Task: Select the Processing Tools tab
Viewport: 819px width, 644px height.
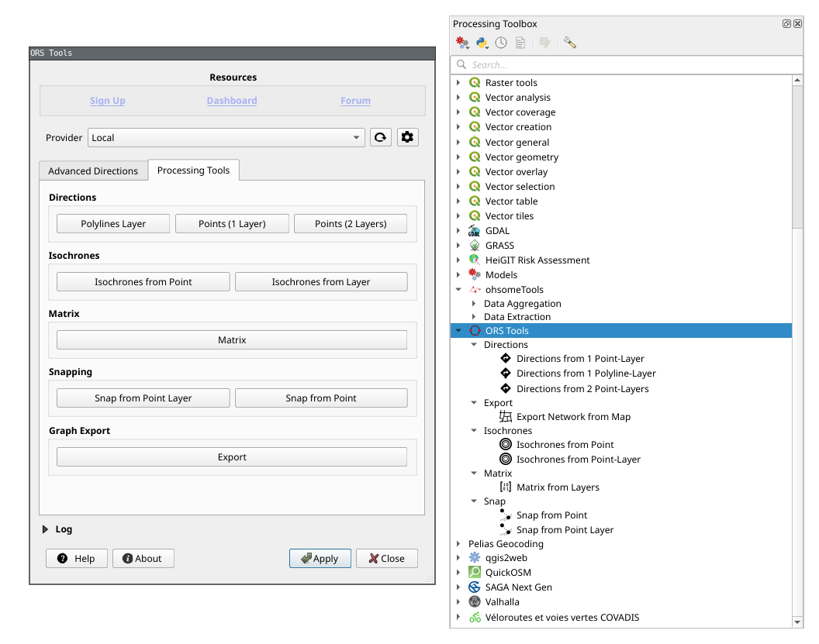Action: [193, 170]
